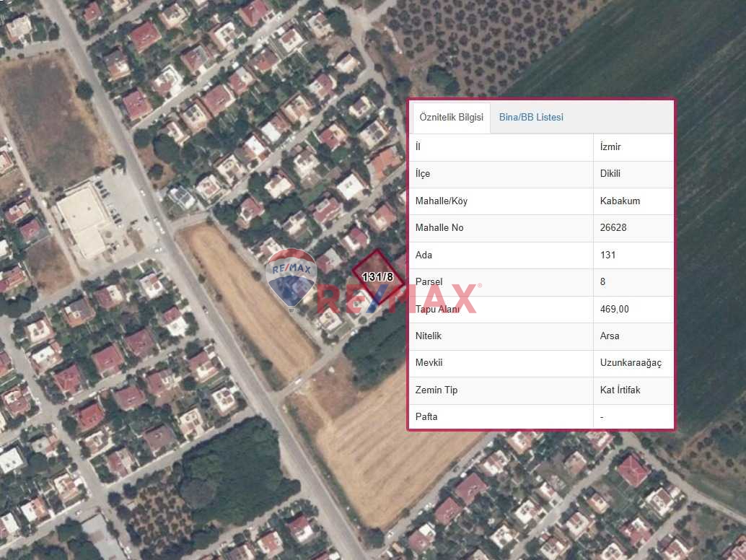Select the red 131/8 parcel outline
This screenshot has width=746, height=560.
(x=378, y=276)
